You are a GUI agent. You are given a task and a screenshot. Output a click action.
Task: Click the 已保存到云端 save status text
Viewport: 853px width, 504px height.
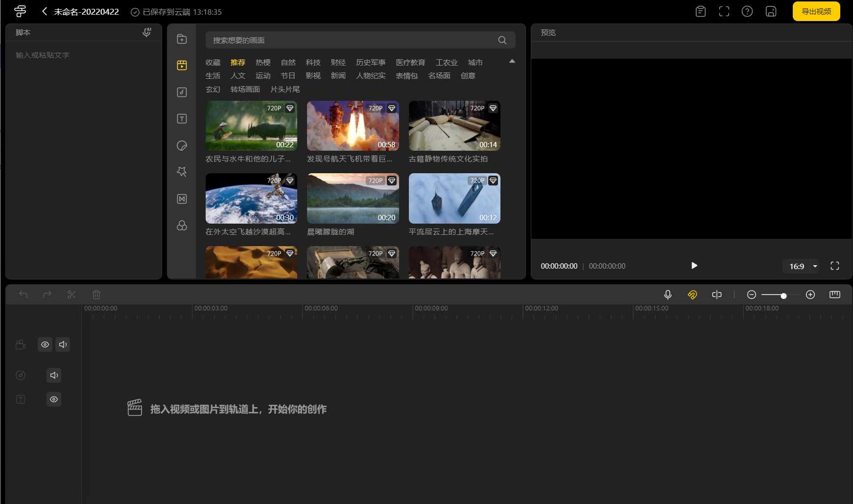166,12
